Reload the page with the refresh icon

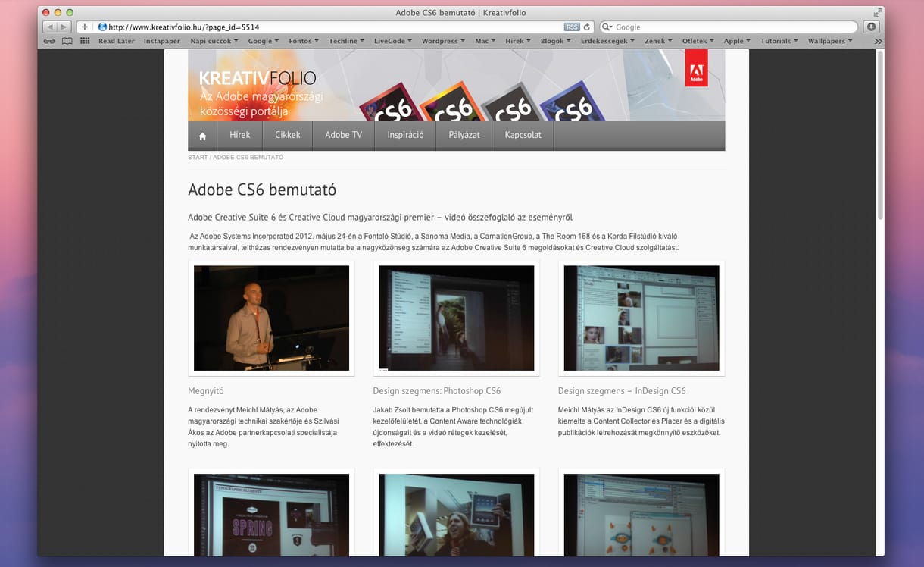coord(587,27)
